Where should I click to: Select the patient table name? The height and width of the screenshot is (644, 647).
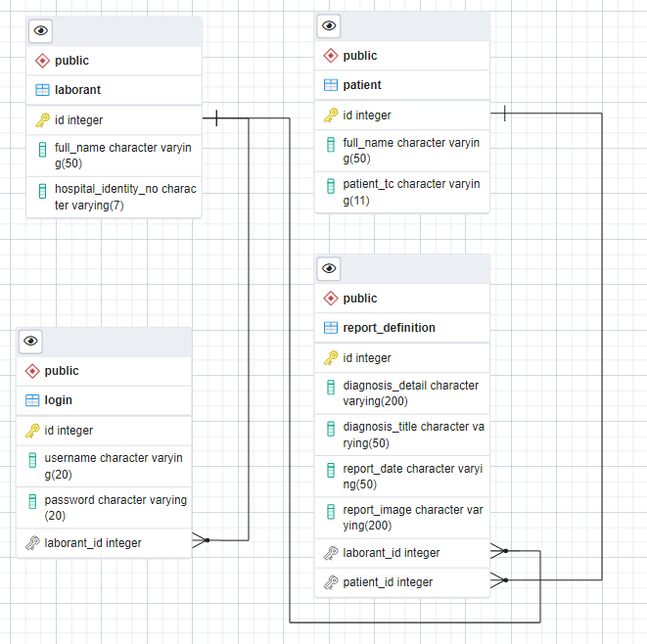(362, 85)
